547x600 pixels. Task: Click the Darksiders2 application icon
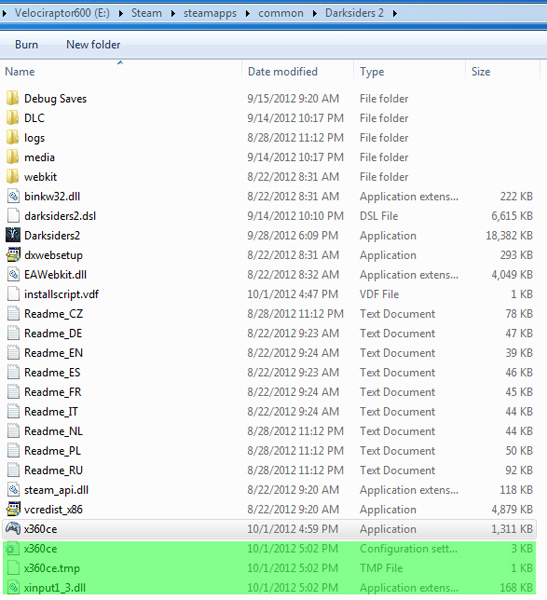[13, 235]
